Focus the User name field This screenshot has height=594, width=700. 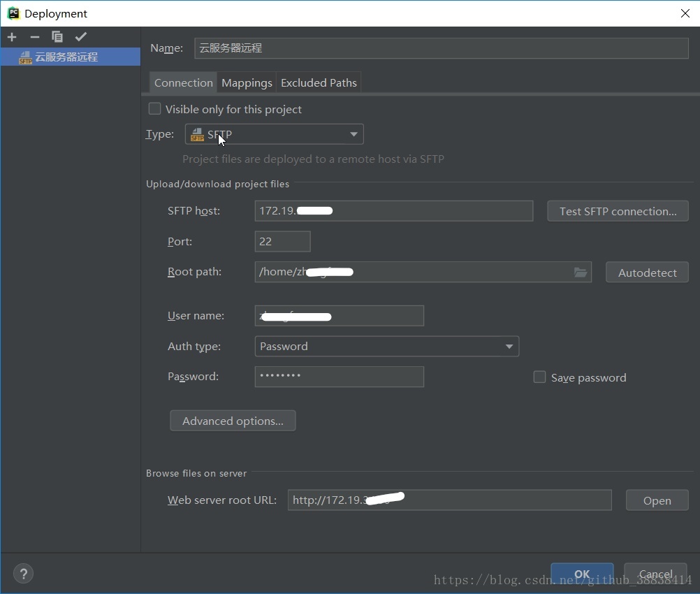[x=340, y=316]
